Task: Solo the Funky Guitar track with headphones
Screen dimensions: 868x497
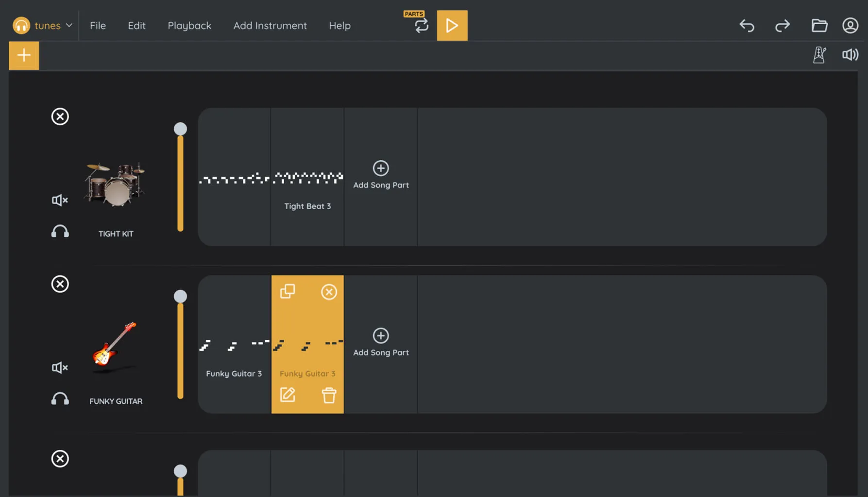Action: (60, 399)
